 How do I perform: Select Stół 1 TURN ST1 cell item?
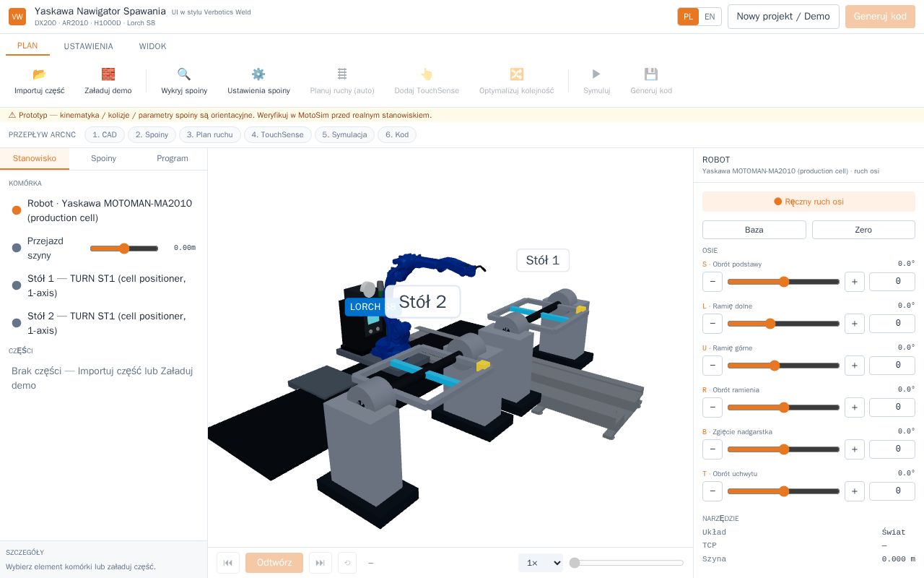coord(103,285)
